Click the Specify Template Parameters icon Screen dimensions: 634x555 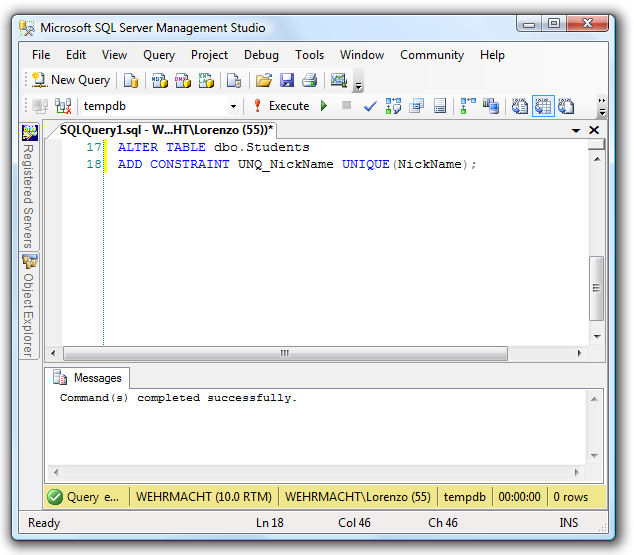click(x=440, y=106)
